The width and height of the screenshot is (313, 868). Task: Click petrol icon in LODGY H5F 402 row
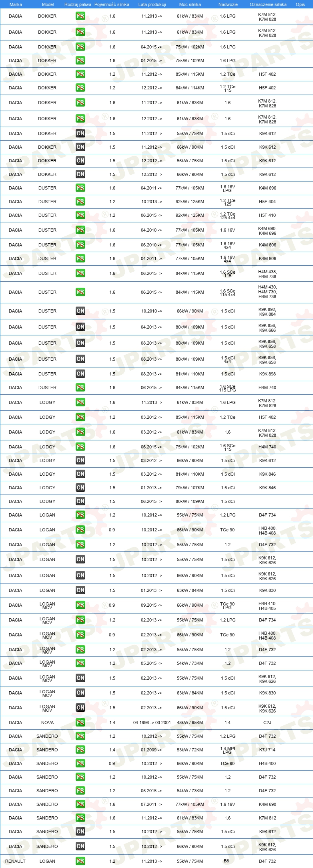click(x=80, y=417)
